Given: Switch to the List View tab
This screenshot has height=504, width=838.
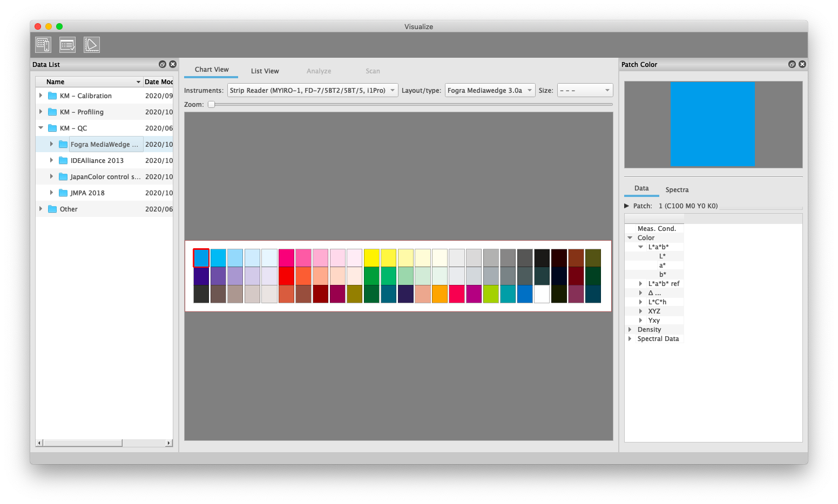Looking at the screenshot, I should (265, 71).
